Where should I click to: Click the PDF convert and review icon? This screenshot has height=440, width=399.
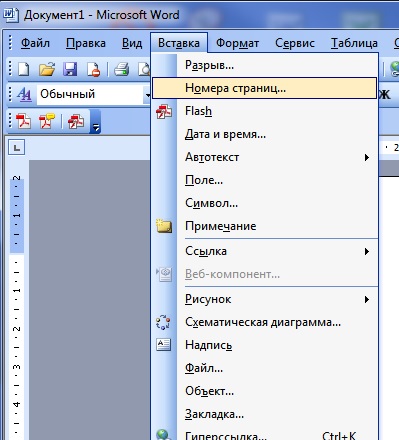(76, 121)
